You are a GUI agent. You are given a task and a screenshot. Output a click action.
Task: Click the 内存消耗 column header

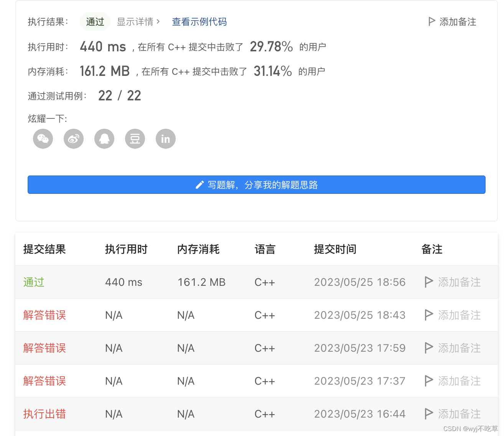[198, 249]
